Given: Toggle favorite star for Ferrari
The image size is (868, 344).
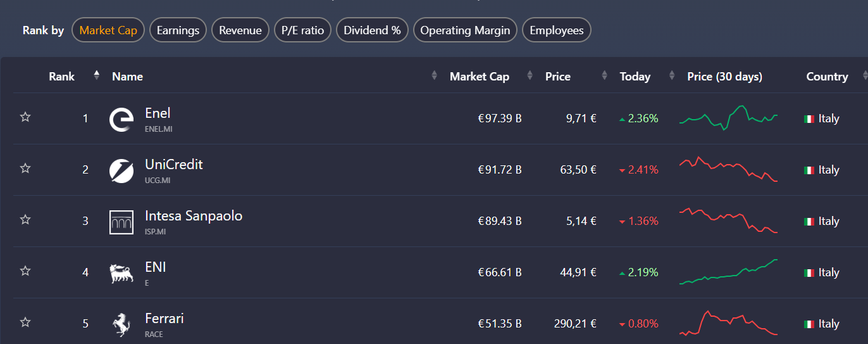Looking at the screenshot, I should 25,322.
